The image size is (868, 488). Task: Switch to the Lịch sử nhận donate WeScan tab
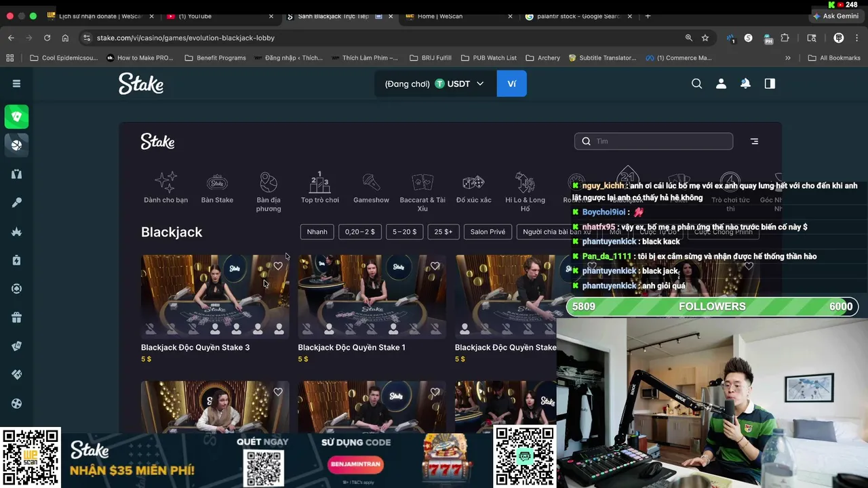click(x=102, y=16)
